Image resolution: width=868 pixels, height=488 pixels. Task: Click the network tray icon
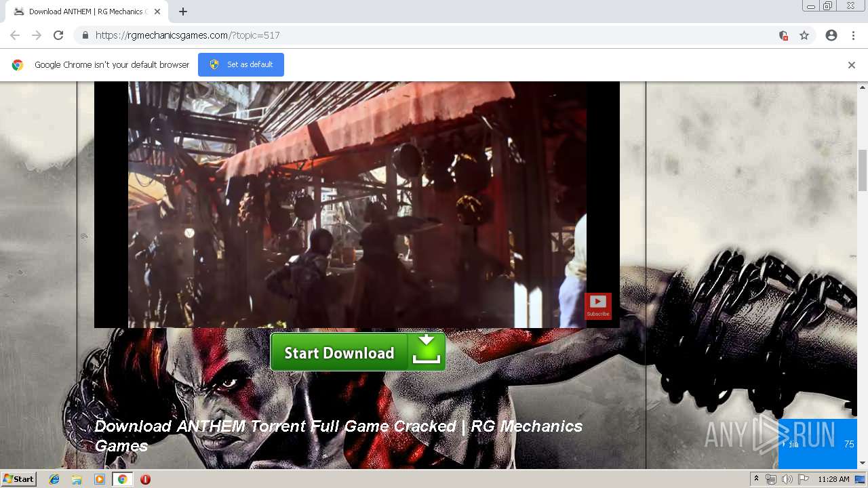tap(771, 479)
